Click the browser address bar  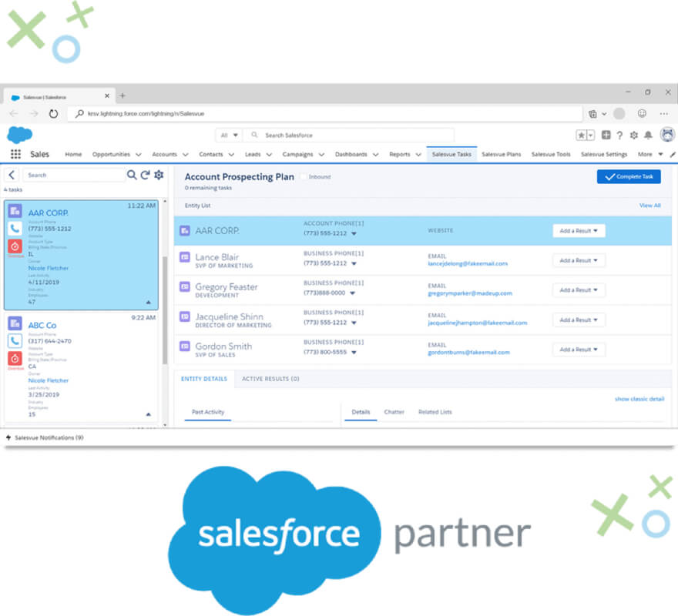coord(325,114)
